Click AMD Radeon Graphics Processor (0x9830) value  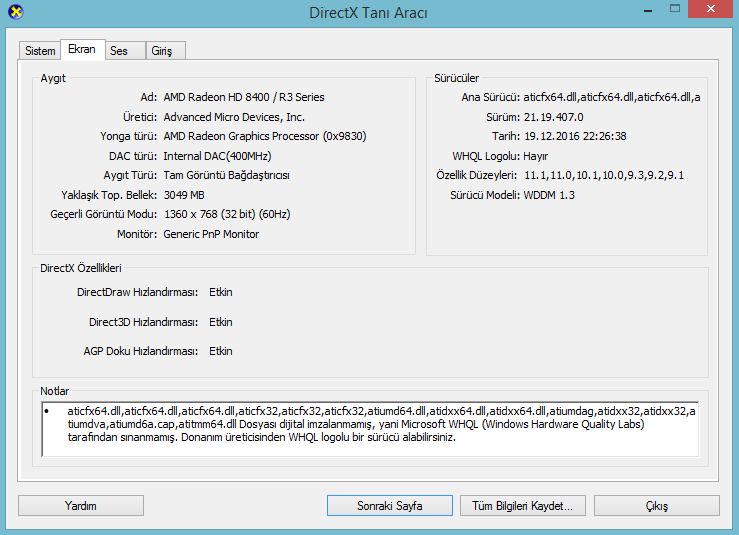pos(265,136)
